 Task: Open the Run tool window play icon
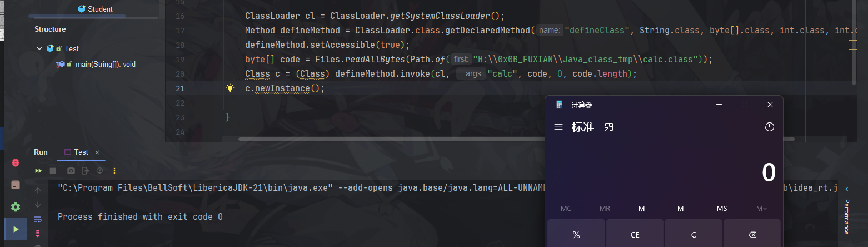click(16, 229)
